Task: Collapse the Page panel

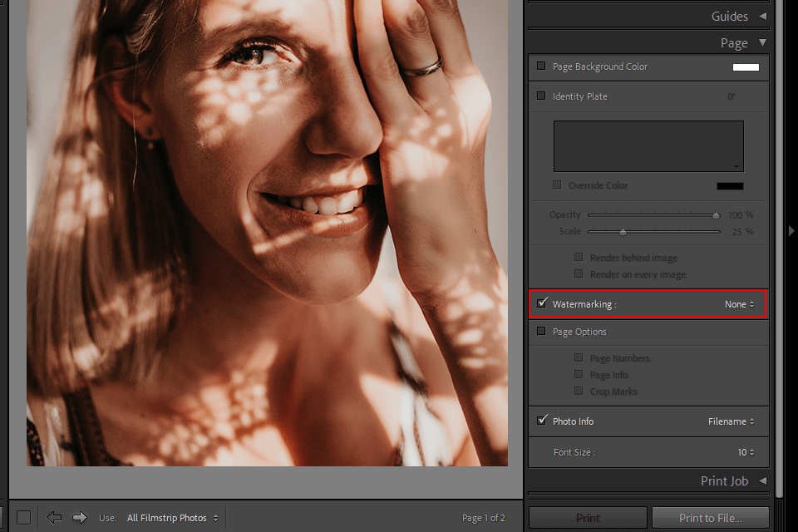Action: point(762,43)
